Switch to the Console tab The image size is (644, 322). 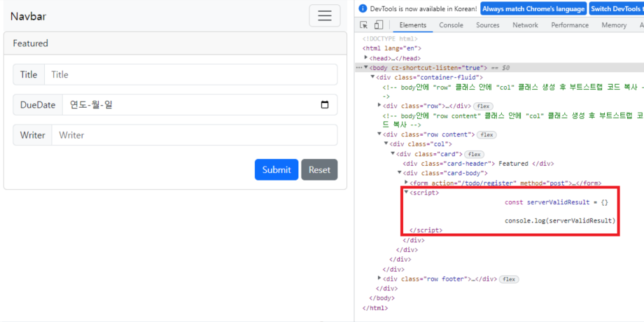coord(451,25)
